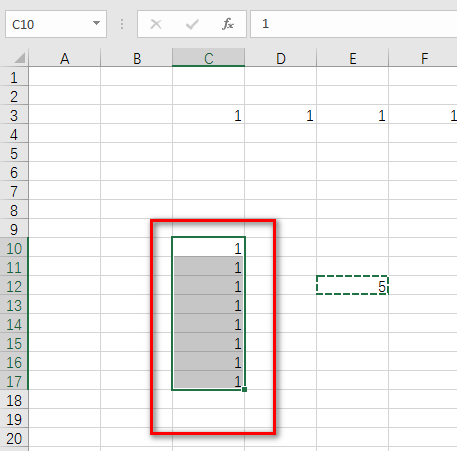Click copied cell E12 containing 5

[x=353, y=285]
